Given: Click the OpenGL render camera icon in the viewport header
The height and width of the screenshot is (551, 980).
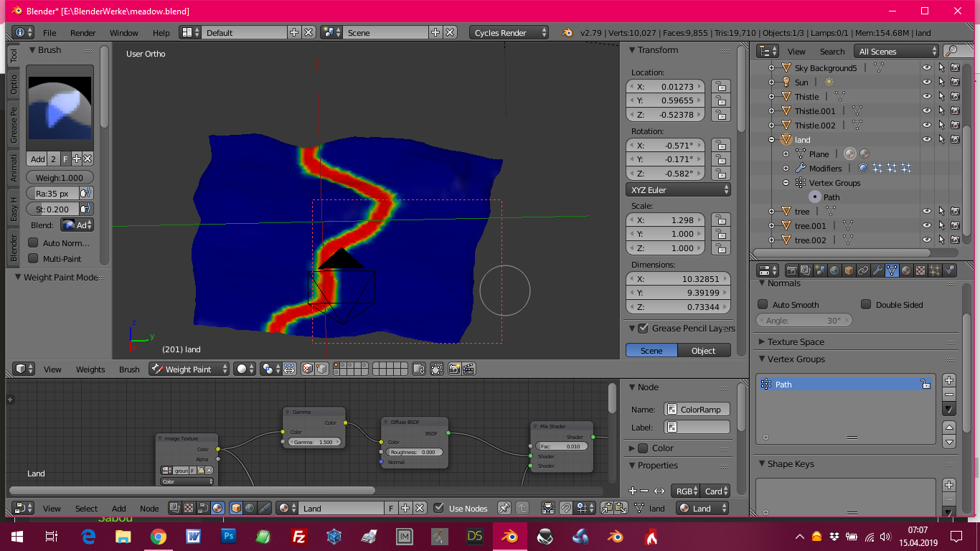Looking at the screenshot, I should (454, 369).
